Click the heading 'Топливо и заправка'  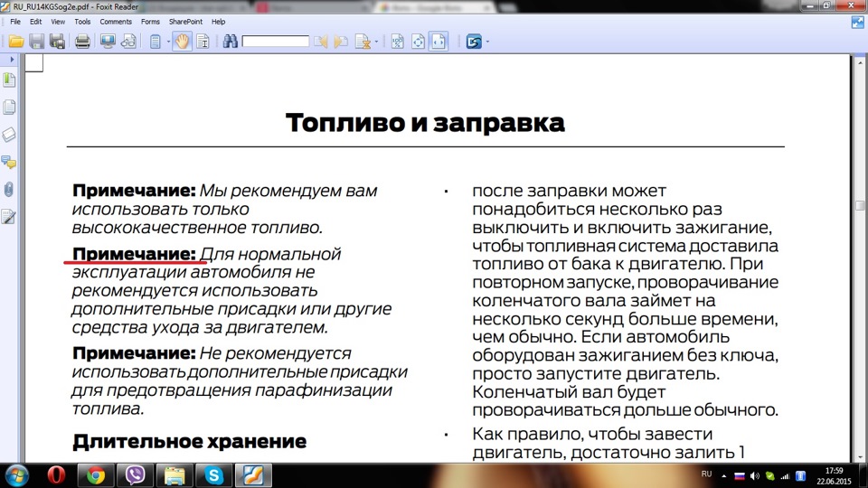pos(425,123)
